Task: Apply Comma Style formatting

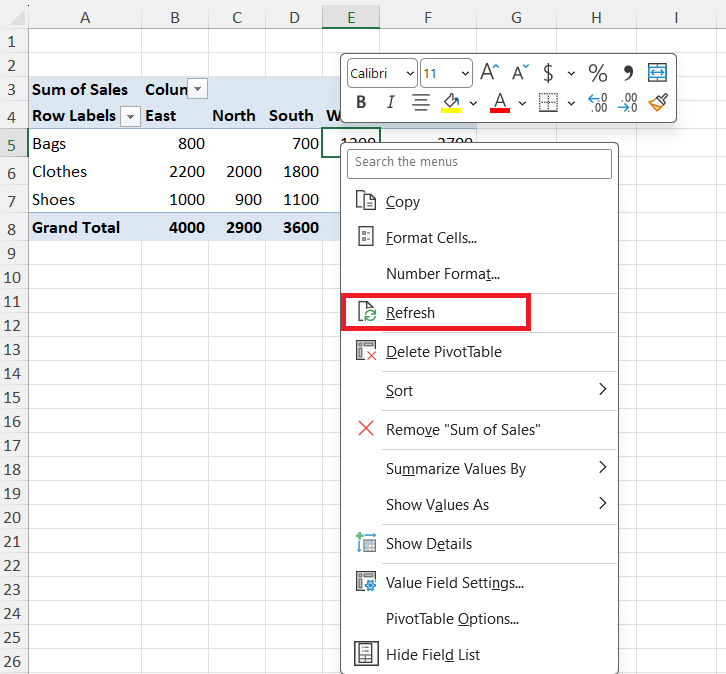Action: [x=629, y=73]
